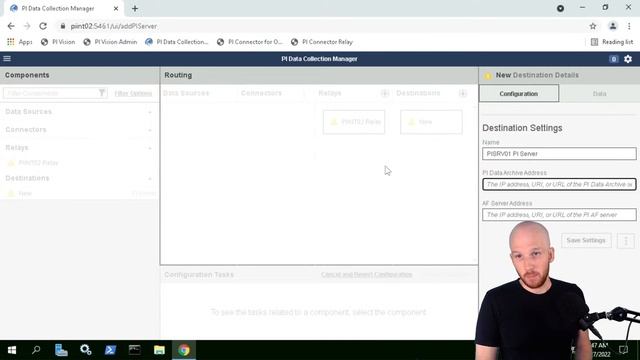Click Cancel and Revert Configuration link
Screen dimensions: 640x360
pyautogui.click(x=367, y=275)
